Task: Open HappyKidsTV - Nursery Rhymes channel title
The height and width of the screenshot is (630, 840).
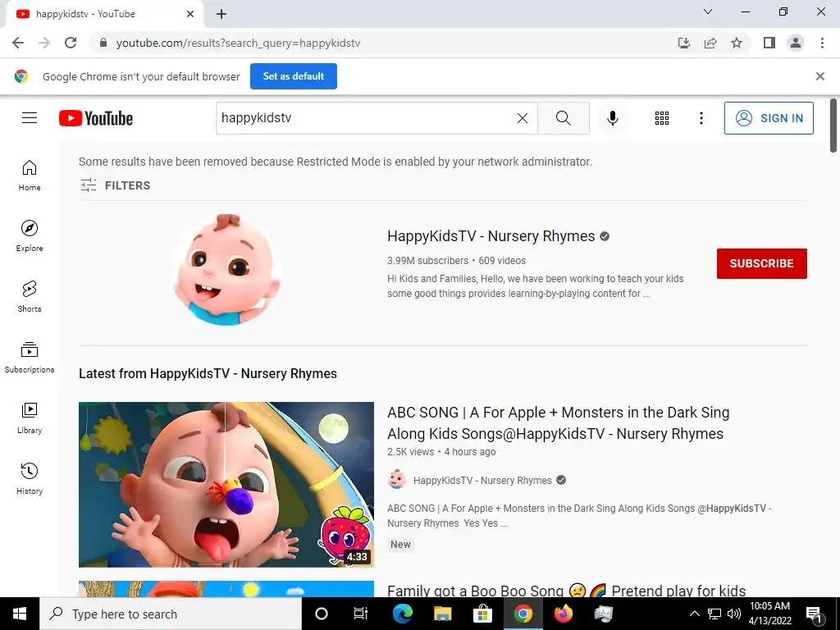Action: 491,236
